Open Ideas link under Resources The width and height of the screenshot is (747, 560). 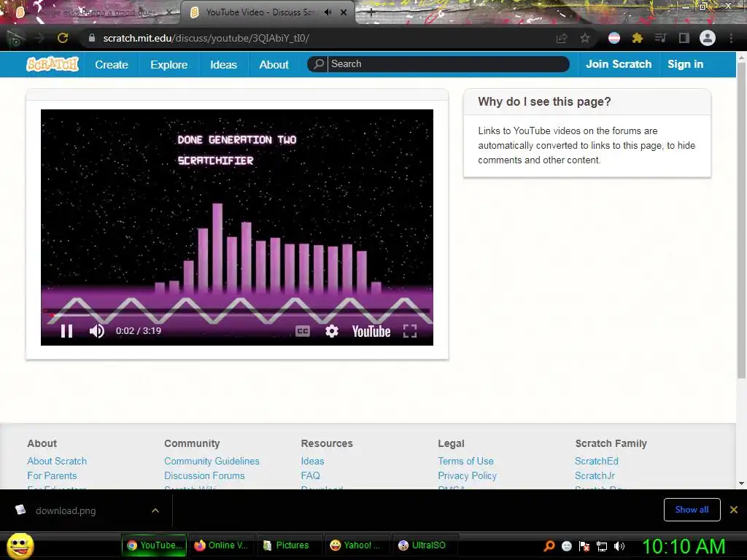click(x=312, y=461)
